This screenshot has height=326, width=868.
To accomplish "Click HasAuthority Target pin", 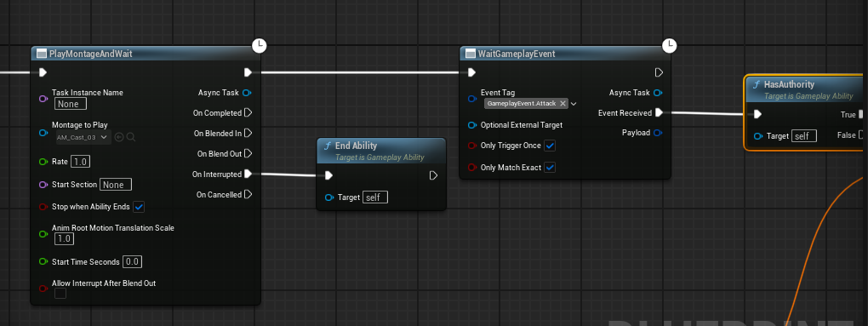I will [x=758, y=136].
